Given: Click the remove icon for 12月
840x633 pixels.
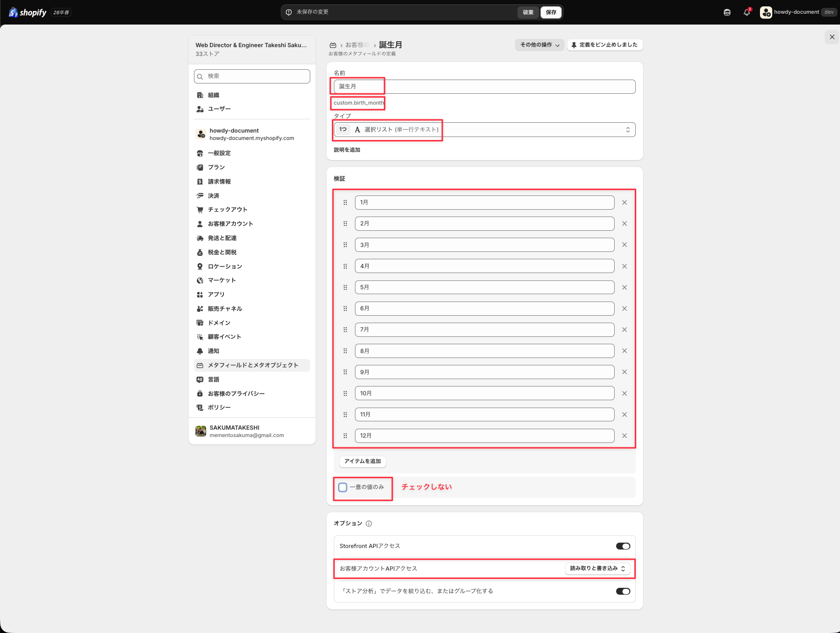Looking at the screenshot, I should coord(624,436).
